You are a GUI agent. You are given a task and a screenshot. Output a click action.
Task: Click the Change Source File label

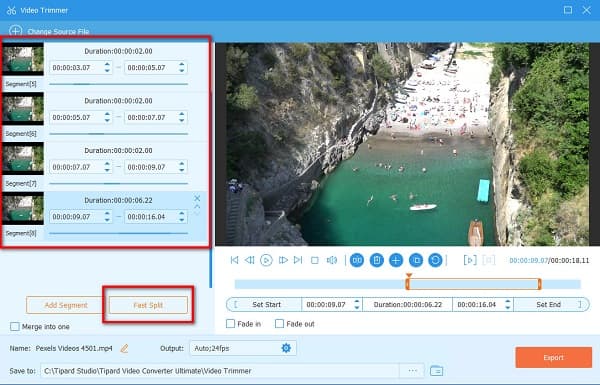click(x=59, y=31)
